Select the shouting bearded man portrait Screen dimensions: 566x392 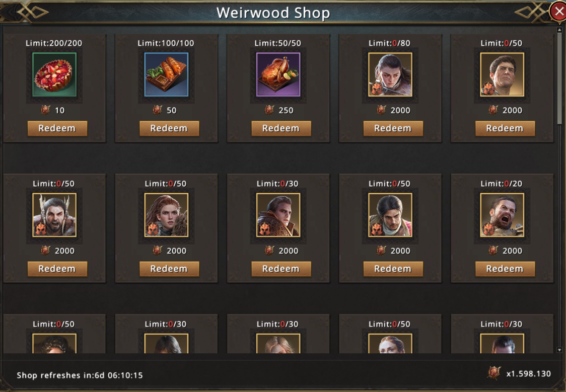(502, 215)
